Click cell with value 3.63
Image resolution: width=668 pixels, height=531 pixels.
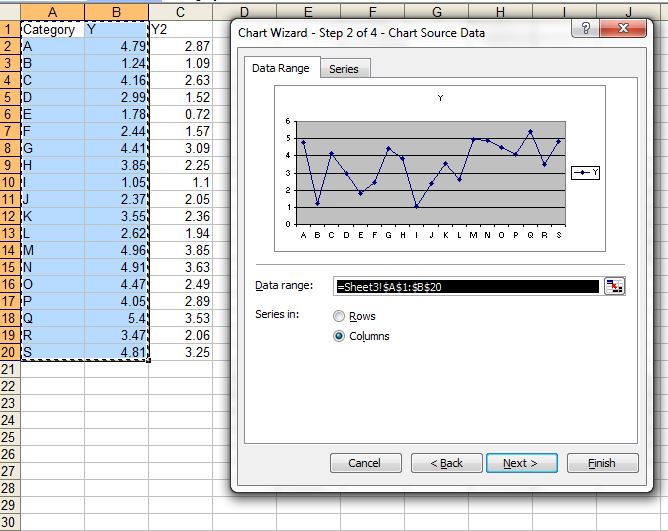tap(180, 267)
